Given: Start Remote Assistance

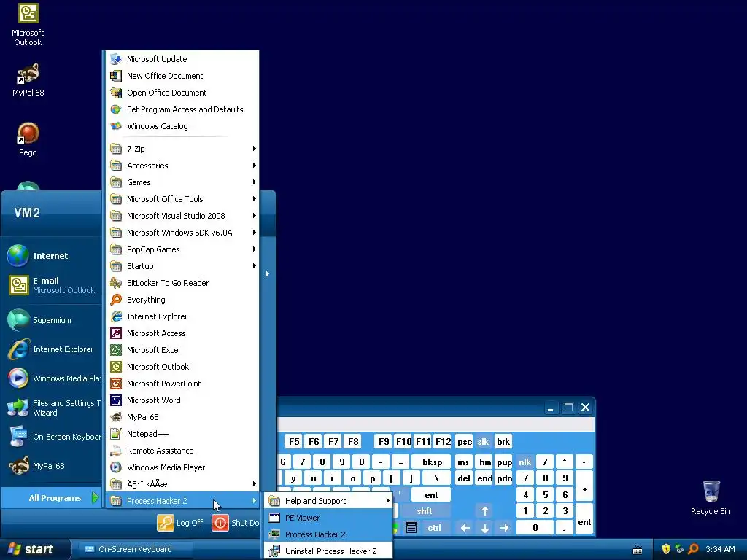Looking at the screenshot, I should click(182, 451).
